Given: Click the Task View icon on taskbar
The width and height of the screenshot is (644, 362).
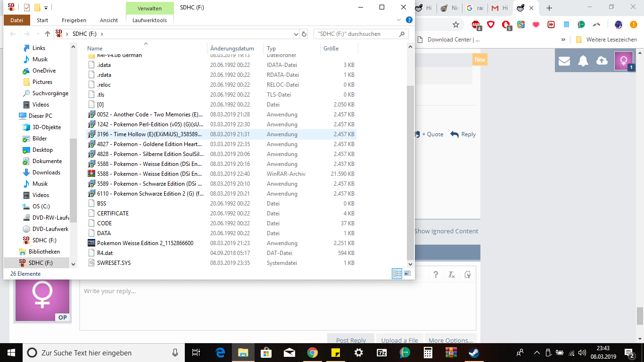Looking at the screenshot, I should [x=197, y=353].
